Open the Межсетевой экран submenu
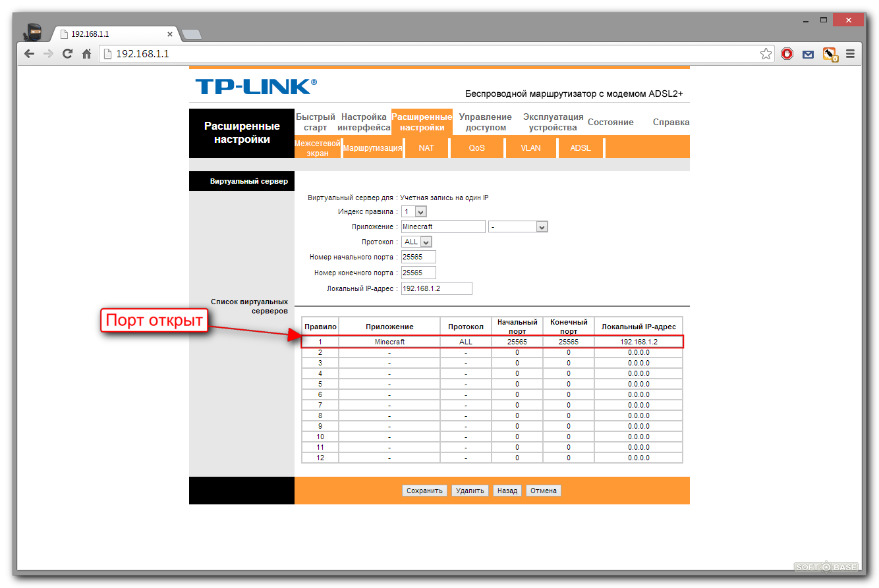This screenshot has height=588, width=879. (x=318, y=147)
